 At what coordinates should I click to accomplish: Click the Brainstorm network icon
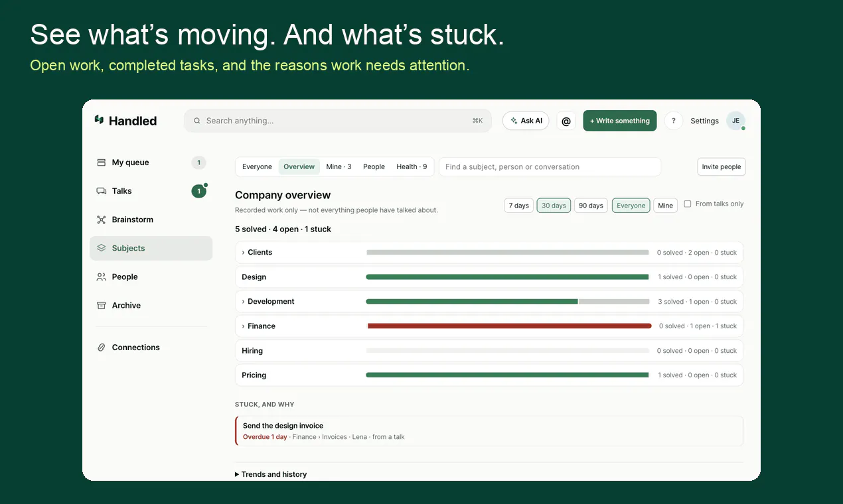[x=102, y=220]
